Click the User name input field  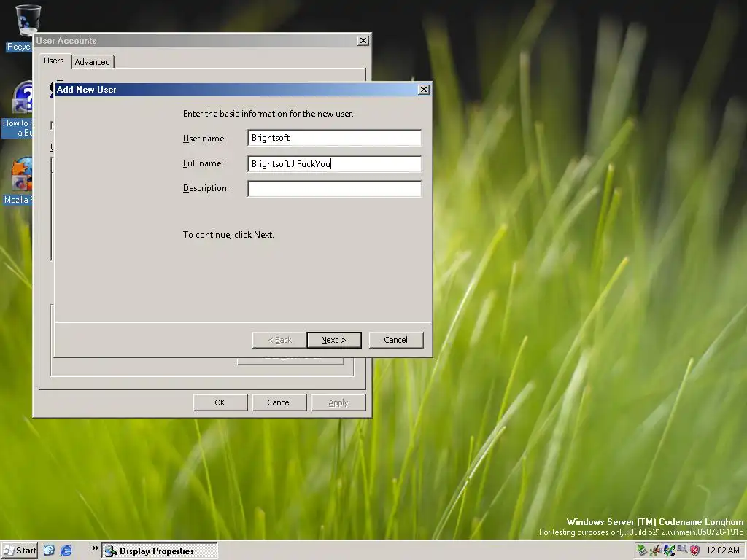[x=334, y=138]
